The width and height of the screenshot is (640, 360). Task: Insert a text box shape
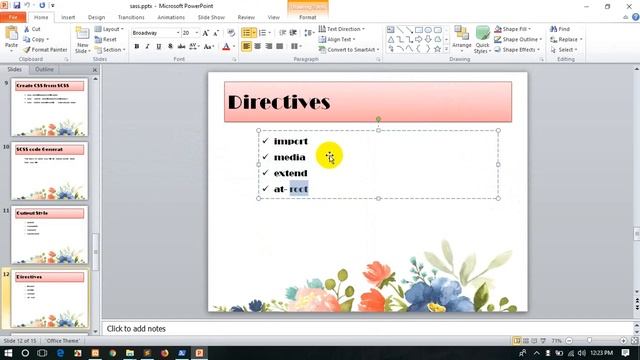pos(391,30)
